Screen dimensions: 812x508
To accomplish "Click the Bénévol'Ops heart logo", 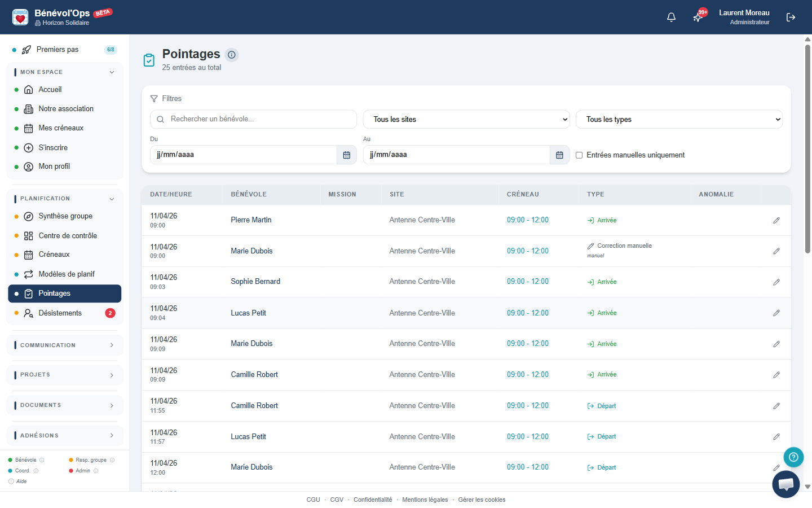I will tap(20, 17).
